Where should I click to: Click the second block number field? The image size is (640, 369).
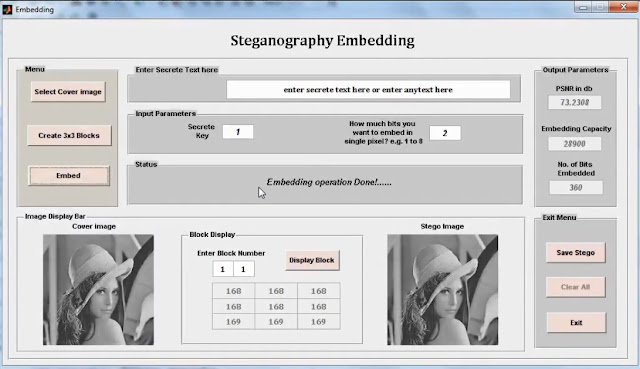click(244, 269)
